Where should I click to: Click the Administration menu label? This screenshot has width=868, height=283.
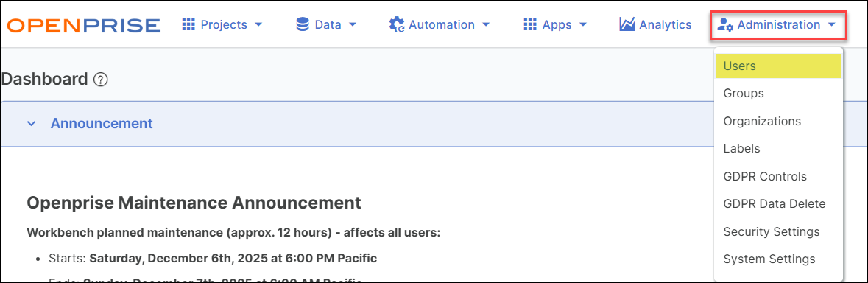779,25
